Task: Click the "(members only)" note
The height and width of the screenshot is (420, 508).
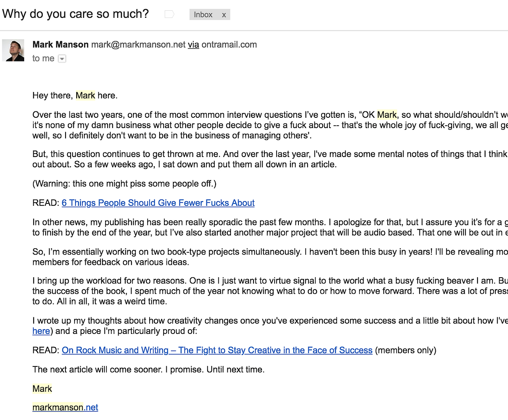Action: coord(406,350)
